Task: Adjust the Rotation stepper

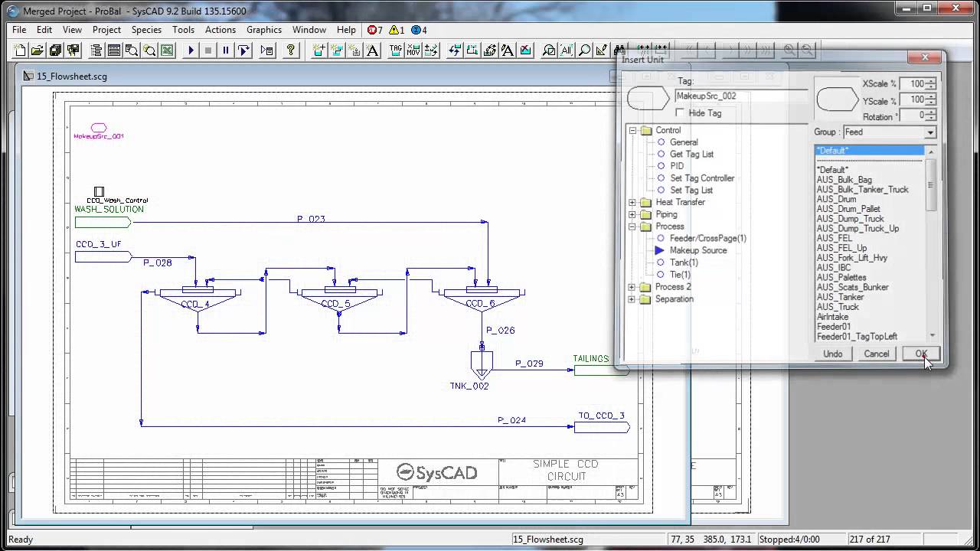Action: [x=931, y=116]
